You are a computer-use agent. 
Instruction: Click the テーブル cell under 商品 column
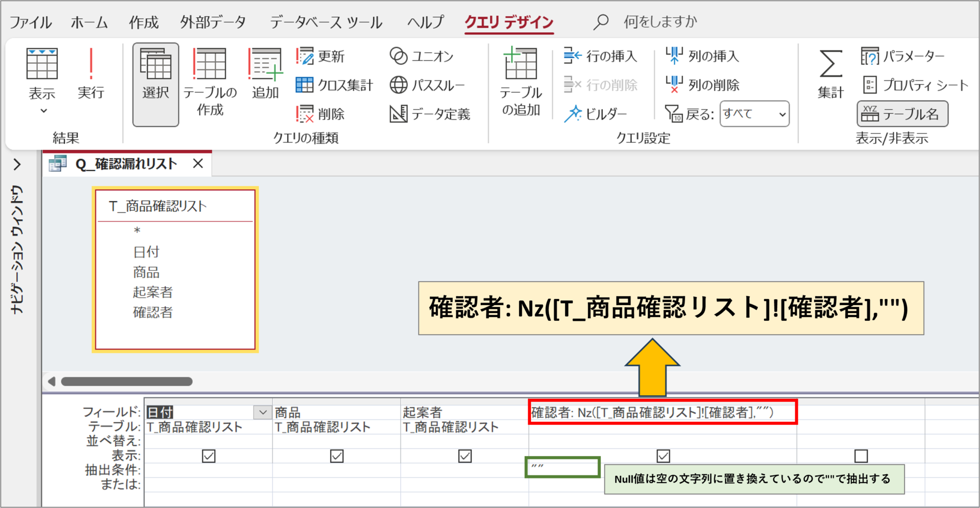[x=336, y=427]
